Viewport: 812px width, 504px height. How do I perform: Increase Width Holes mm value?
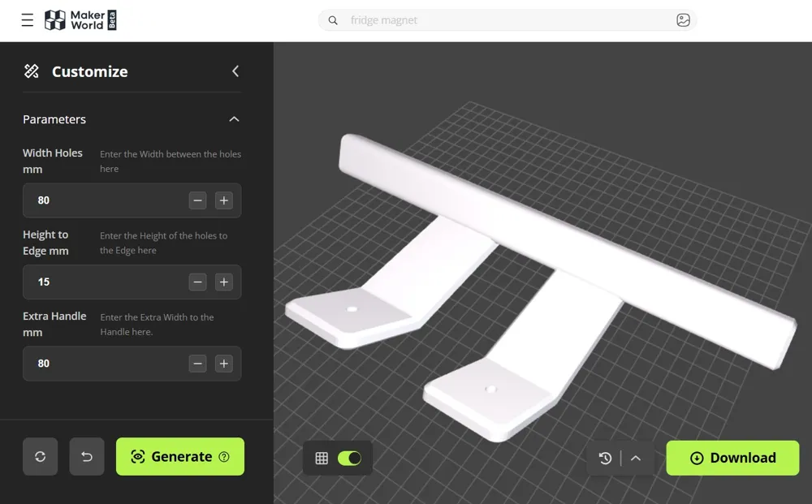click(x=224, y=200)
